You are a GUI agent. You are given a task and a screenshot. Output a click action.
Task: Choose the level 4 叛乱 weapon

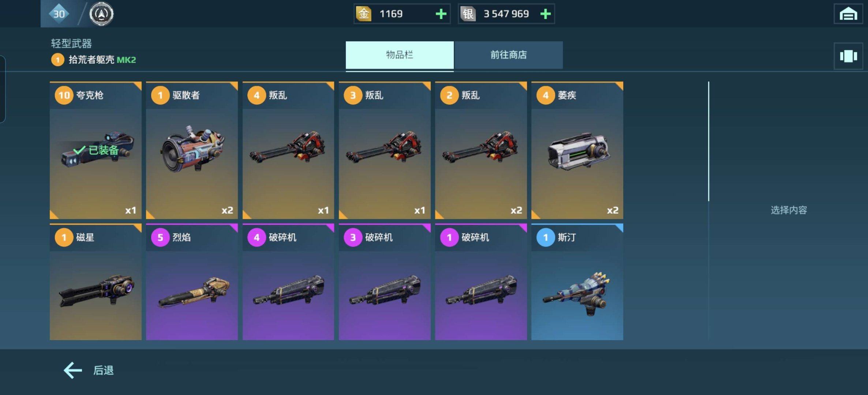(x=288, y=150)
